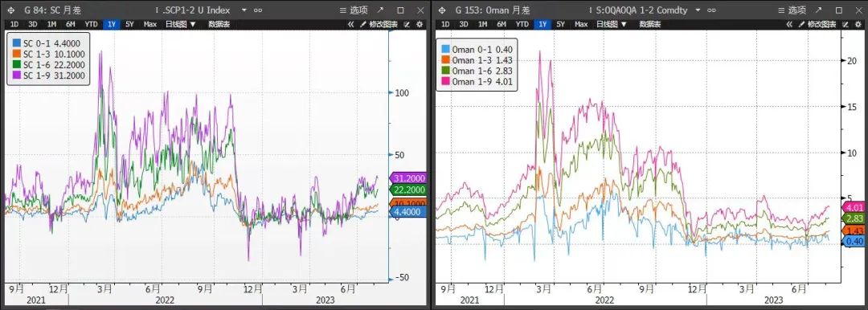Select 5Y range on SC chart
The width and height of the screenshot is (868, 310).
coord(129,24)
